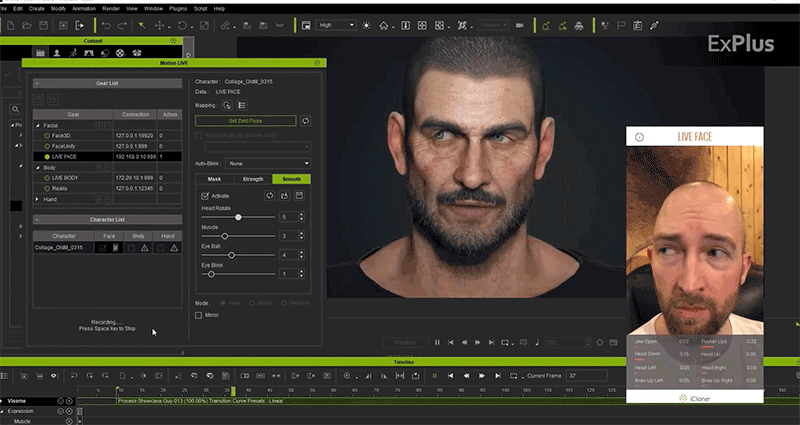This screenshot has width=800, height=425.
Task: Click the Current Frame input field
Action: 587,376
